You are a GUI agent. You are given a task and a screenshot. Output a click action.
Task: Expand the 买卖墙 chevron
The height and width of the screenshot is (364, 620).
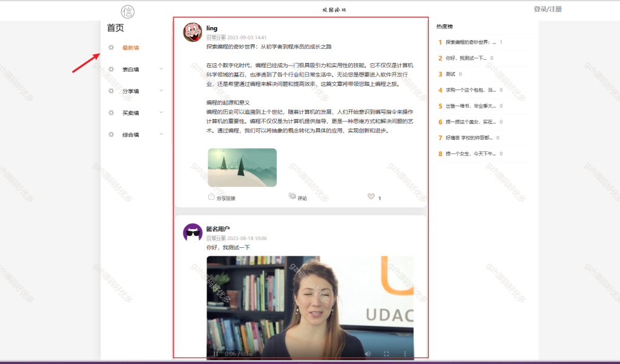pos(161,112)
